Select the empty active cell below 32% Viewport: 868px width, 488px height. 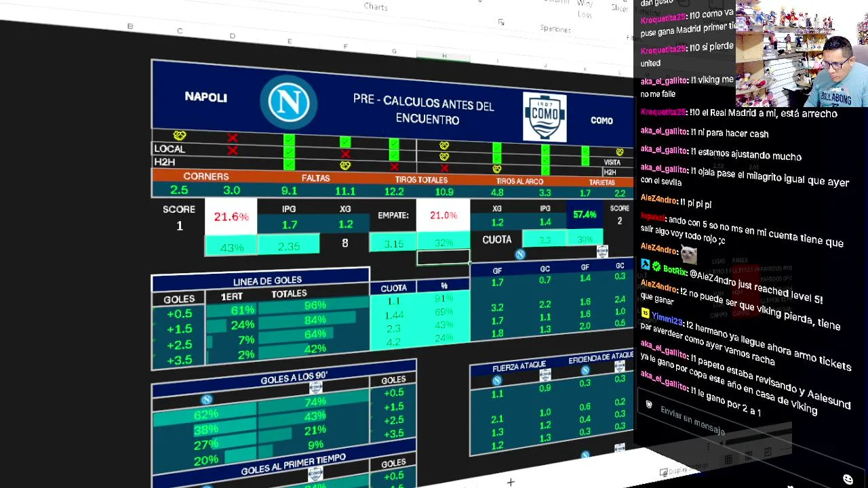pyautogui.click(x=443, y=258)
